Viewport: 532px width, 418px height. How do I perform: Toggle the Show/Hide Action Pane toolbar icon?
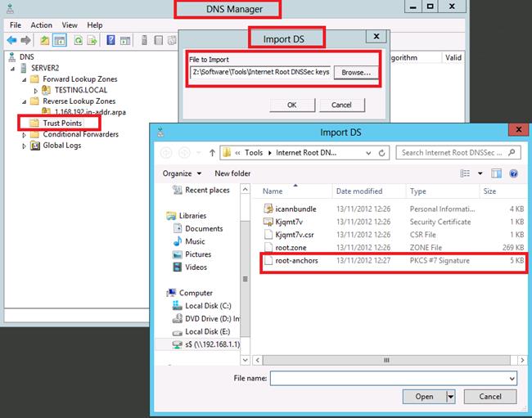tap(125, 40)
